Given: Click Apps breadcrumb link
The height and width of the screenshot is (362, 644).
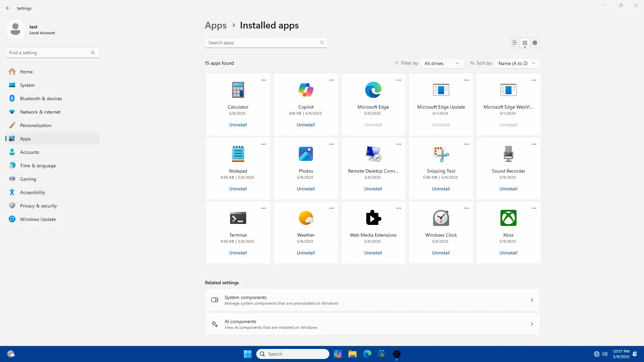Looking at the screenshot, I should (x=216, y=25).
